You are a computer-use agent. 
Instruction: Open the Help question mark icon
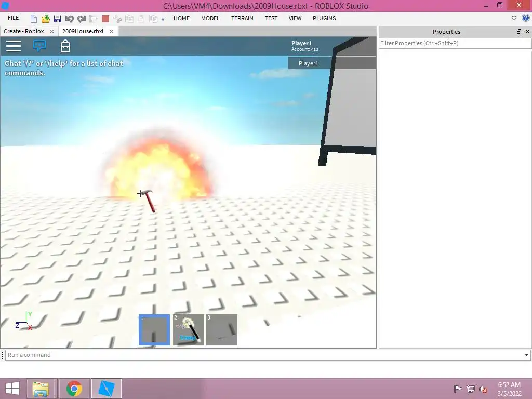click(526, 18)
